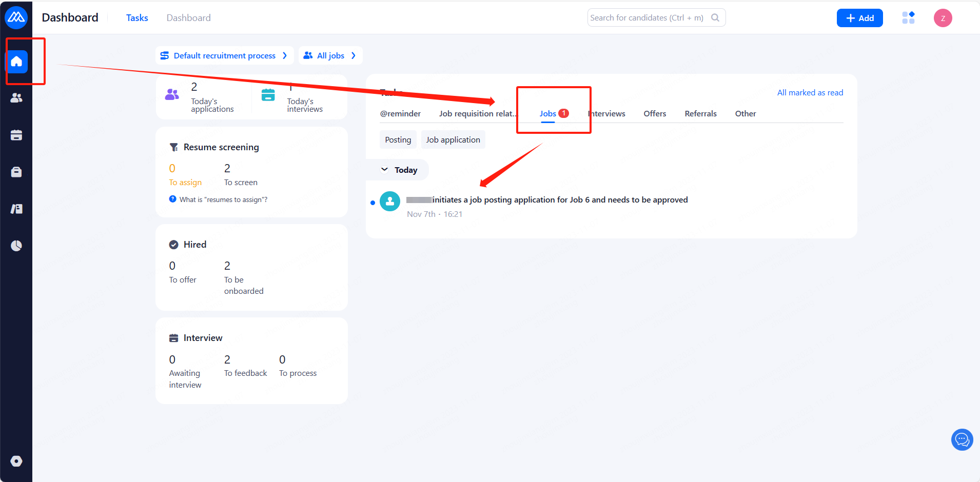The height and width of the screenshot is (482, 980).
Task: Open the Talent pool book sidebar icon
Action: (16, 209)
